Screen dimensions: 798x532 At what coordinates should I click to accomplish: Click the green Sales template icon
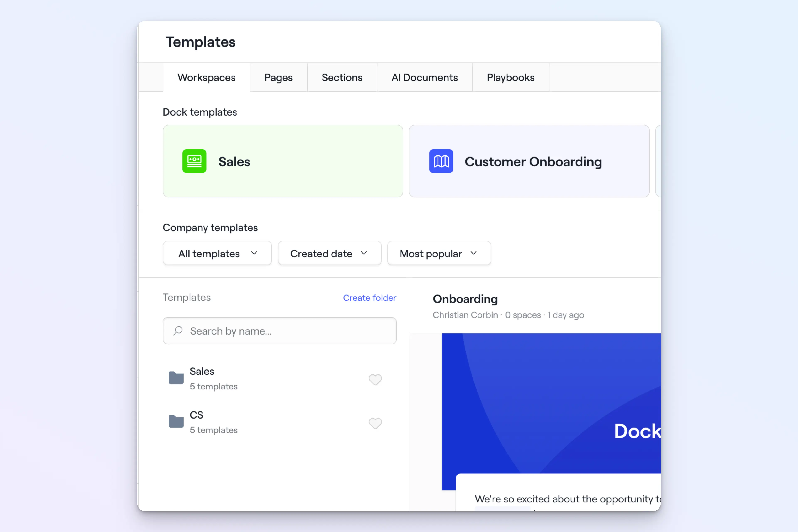[194, 161]
